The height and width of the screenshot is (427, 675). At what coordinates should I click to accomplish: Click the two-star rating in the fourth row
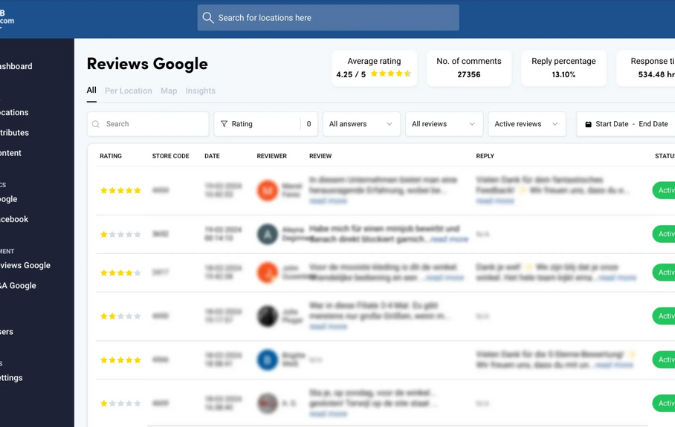121,316
